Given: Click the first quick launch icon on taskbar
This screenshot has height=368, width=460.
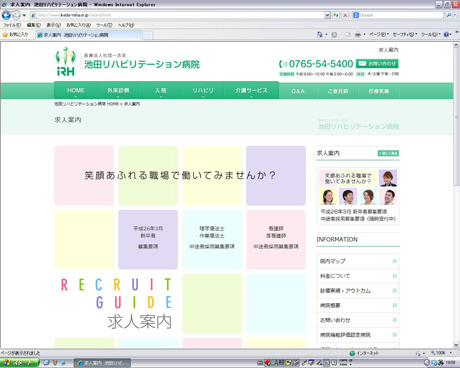Looking at the screenshot, I should pos(46,362).
